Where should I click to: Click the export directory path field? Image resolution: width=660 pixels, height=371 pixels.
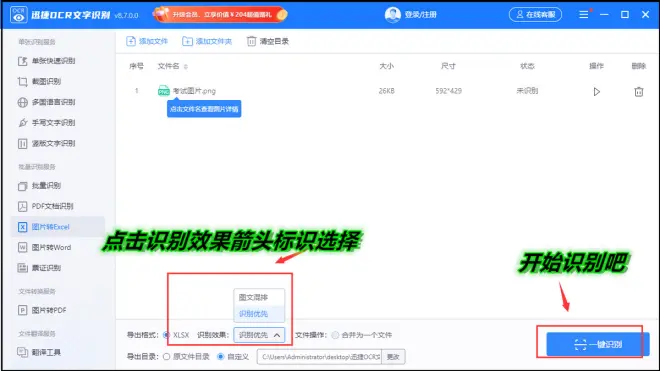click(319, 357)
